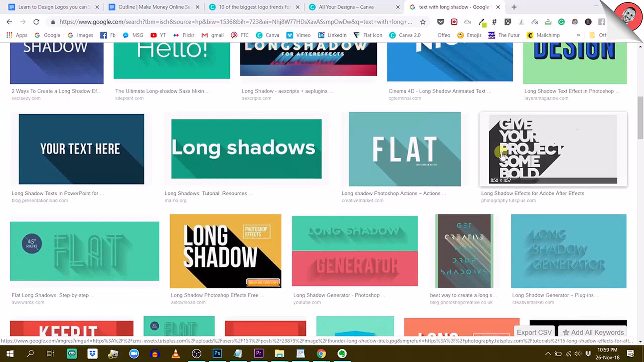Click the cloud camera extension icon
The height and width of the screenshot is (362, 644).
tap(468, 22)
